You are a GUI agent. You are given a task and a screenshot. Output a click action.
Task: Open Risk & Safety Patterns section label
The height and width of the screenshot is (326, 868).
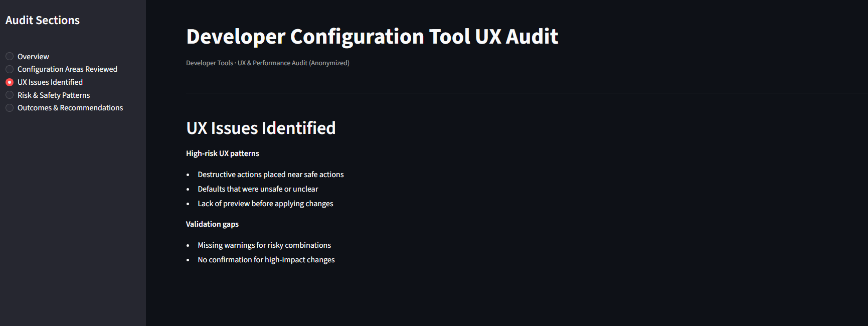(x=54, y=95)
